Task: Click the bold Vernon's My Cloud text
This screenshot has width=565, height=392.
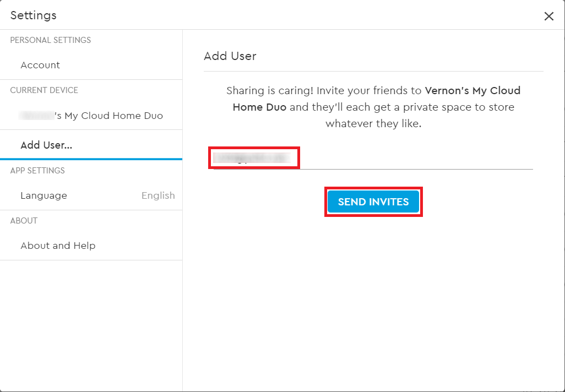Action: pyautogui.click(x=472, y=90)
